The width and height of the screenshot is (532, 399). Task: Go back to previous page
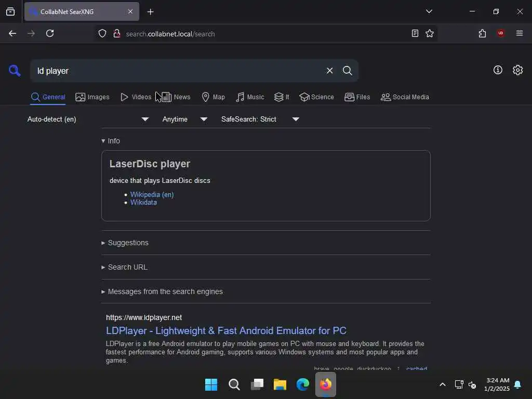point(12,33)
